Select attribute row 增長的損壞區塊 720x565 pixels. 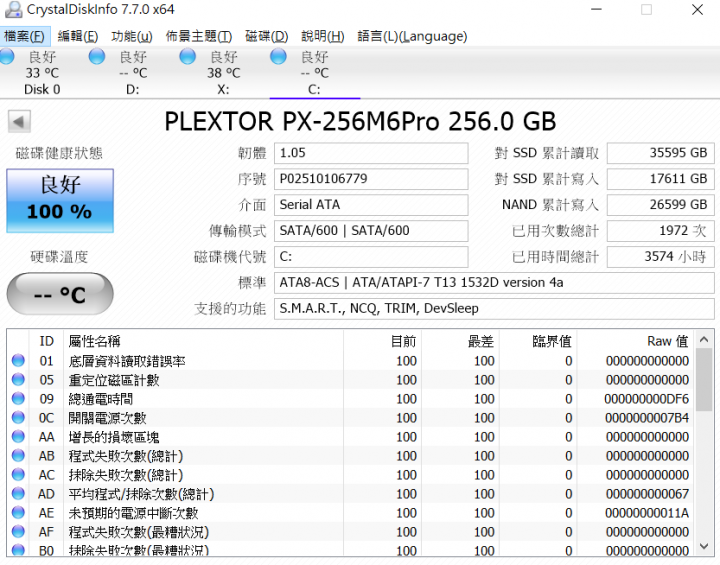point(351,437)
